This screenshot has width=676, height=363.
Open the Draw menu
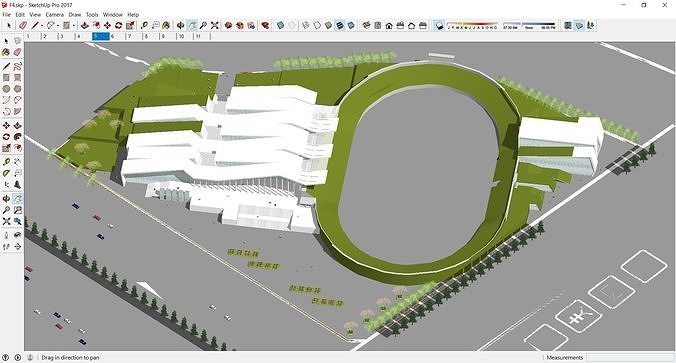click(75, 15)
